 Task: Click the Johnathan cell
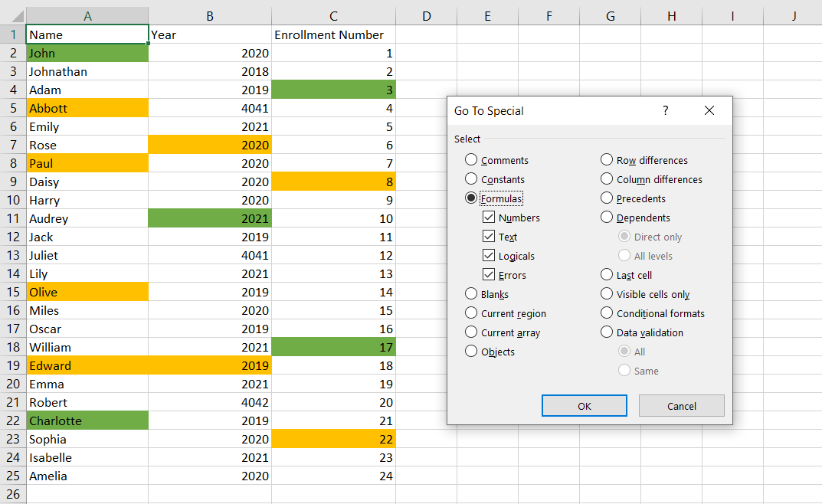87,71
